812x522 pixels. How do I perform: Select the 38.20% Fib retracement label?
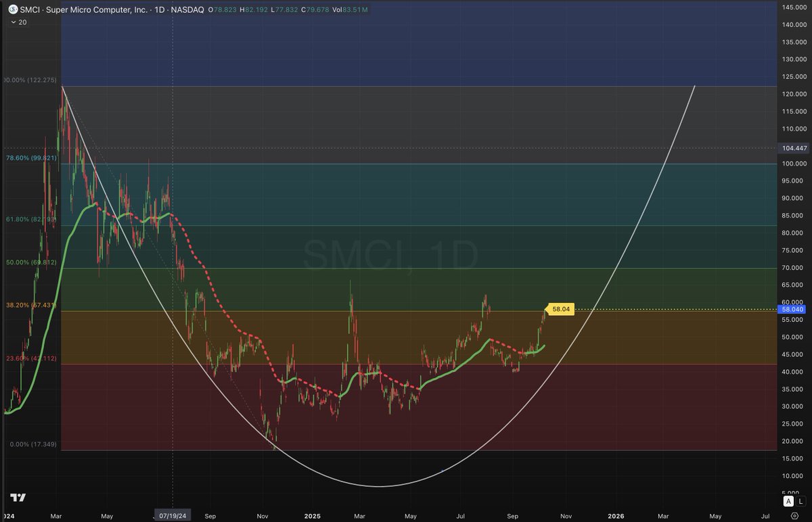pyautogui.click(x=31, y=305)
